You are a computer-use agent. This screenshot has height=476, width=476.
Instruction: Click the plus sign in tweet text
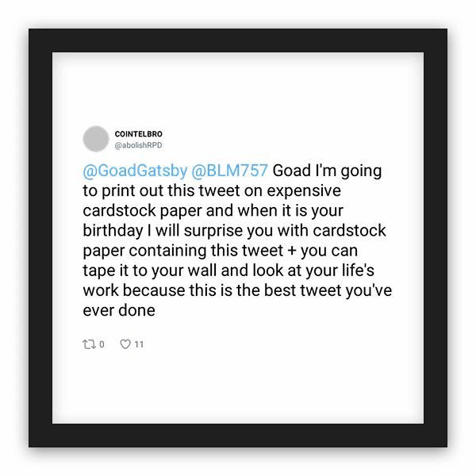(292, 251)
